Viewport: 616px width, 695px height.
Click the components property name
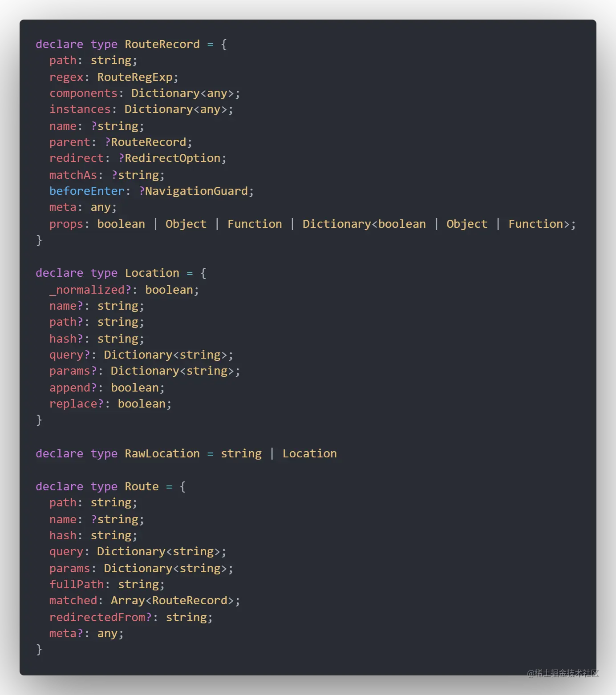[x=83, y=93]
